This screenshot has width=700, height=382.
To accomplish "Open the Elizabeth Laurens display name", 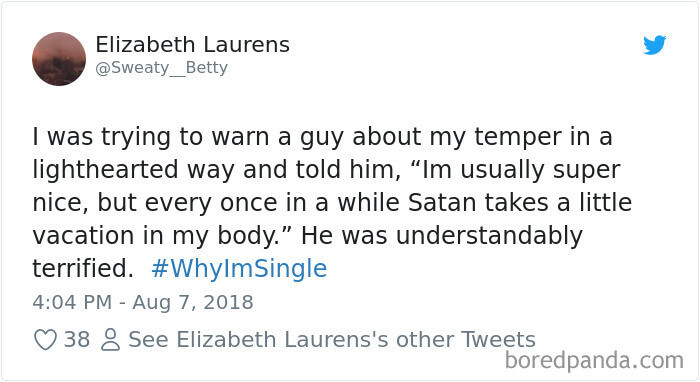I will 192,45.
